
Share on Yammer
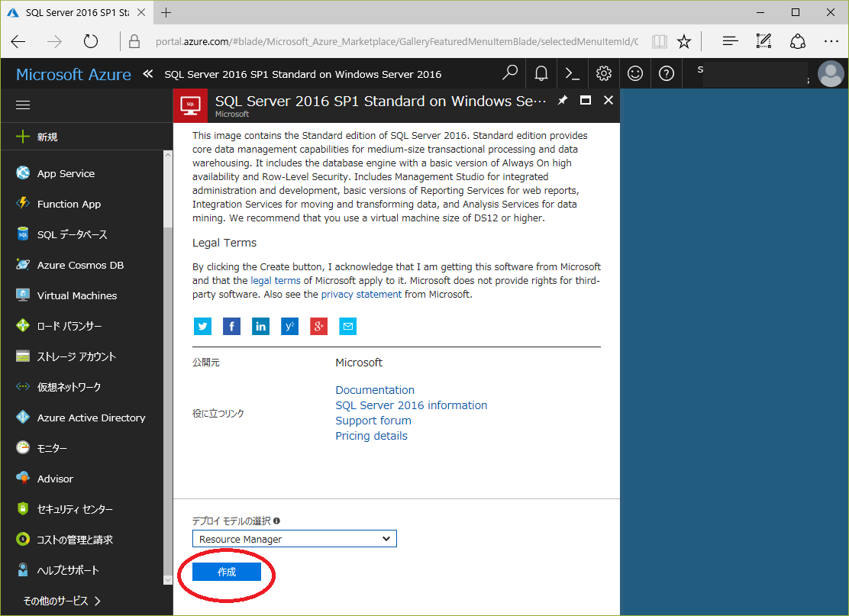[x=289, y=326]
